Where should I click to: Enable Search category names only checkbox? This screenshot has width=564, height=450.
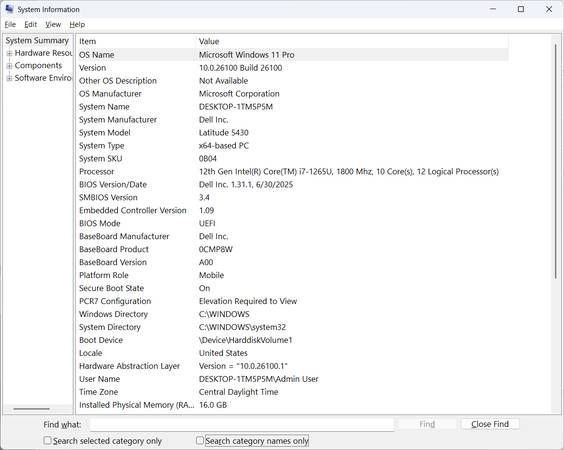click(200, 440)
